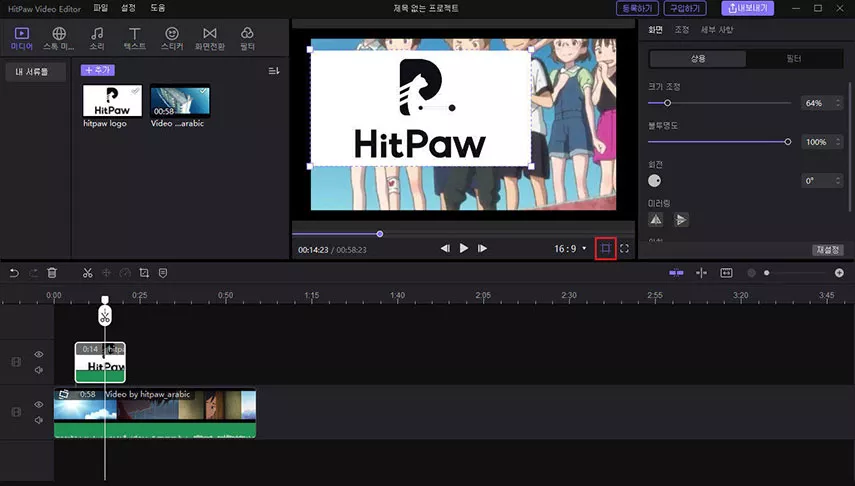The image size is (855, 486).
Task: Play the preview video
Action: 463,248
